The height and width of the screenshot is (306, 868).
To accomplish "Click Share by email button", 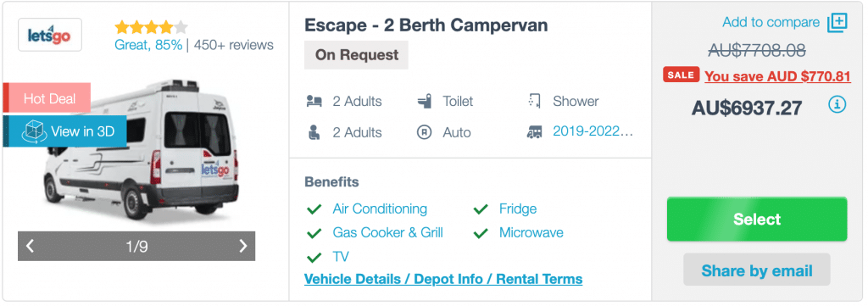I will tap(757, 271).
